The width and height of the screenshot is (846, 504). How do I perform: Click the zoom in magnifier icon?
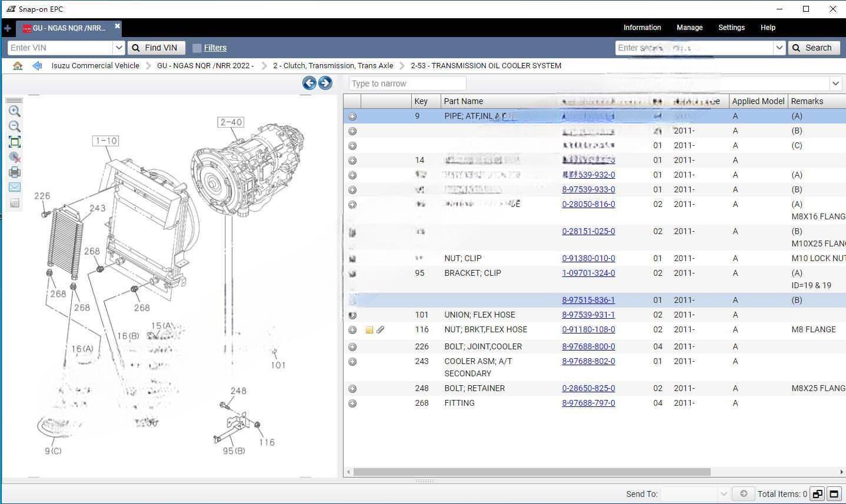pos(15,111)
